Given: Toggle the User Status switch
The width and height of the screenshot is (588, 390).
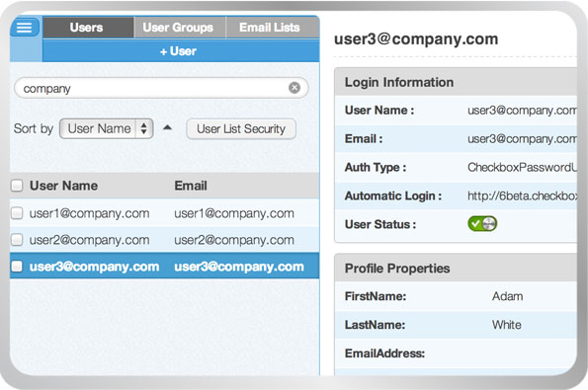Looking at the screenshot, I should [482, 224].
